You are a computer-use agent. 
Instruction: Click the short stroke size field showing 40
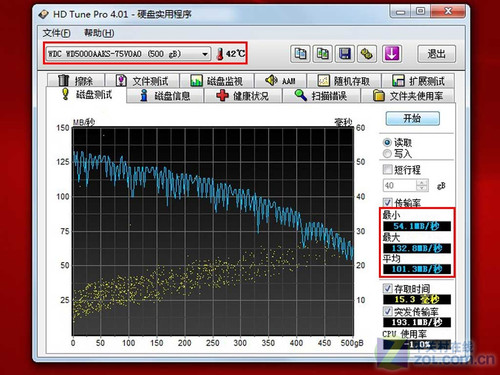(400, 185)
